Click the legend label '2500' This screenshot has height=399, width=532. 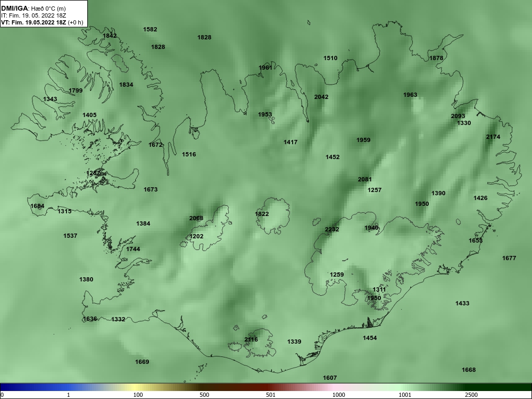coord(471,395)
